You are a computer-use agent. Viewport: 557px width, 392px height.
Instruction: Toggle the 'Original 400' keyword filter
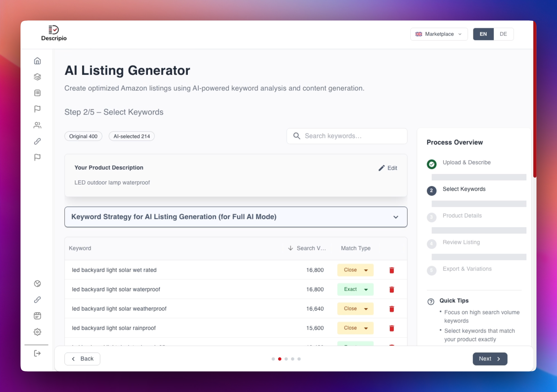pyautogui.click(x=83, y=136)
